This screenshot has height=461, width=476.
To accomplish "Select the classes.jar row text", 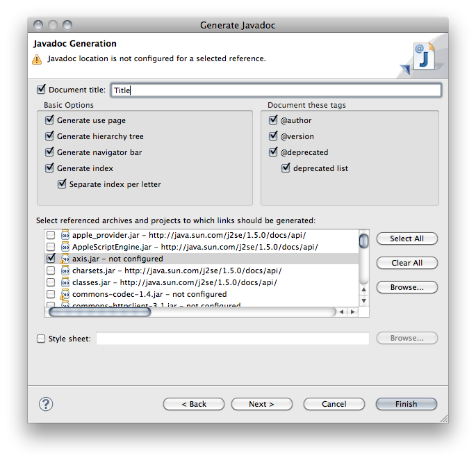I will [x=174, y=282].
